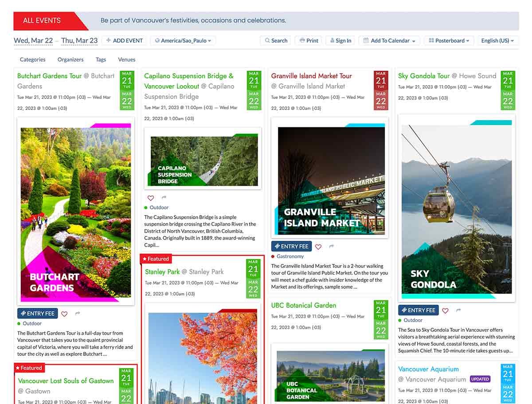This screenshot has width=532, height=404.
Task: Open the Sky Gondola Tour title link
Action: click(x=424, y=76)
